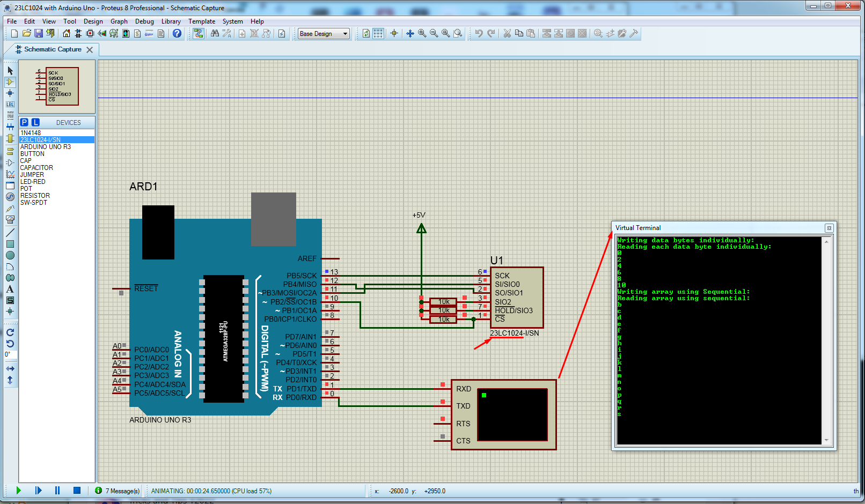Screen dimensions: 865x504
Task: Select 23LC1024-I/SN in the devices list
Action: coord(57,139)
